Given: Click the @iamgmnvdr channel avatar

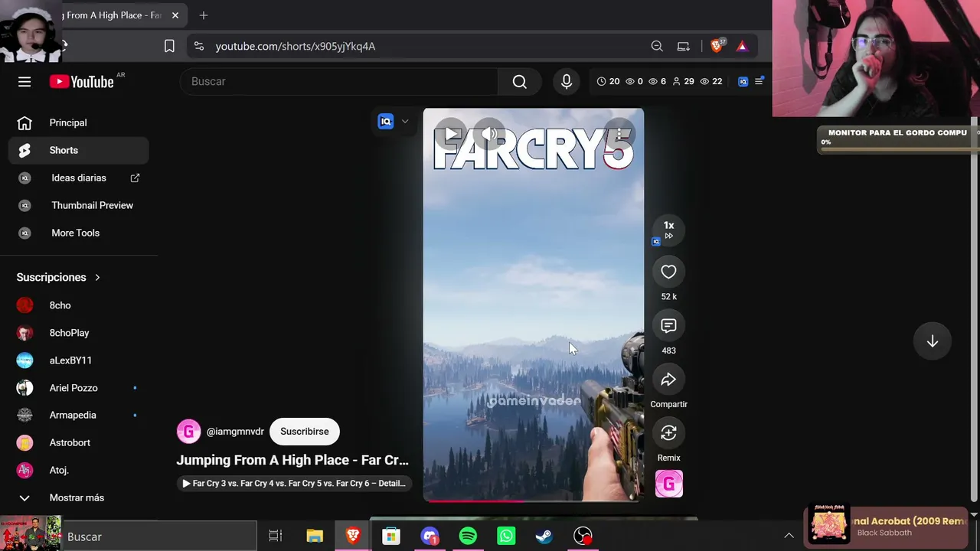Looking at the screenshot, I should click(188, 432).
